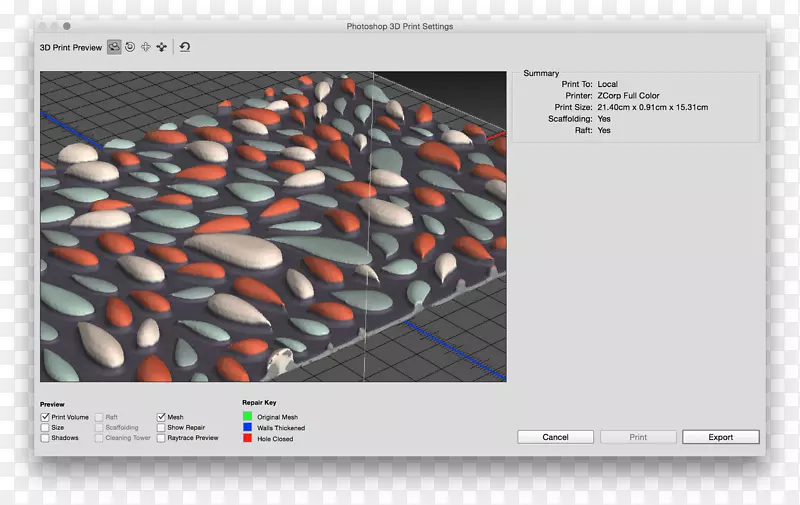The width and height of the screenshot is (800, 505).
Task: Click the 3D print preview viewport
Action: [273, 226]
